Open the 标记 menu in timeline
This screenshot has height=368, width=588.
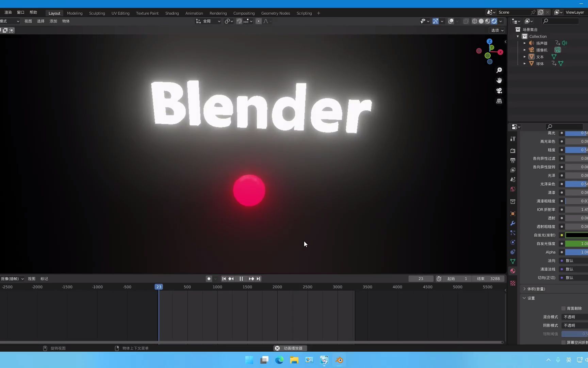tap(44, 279)
